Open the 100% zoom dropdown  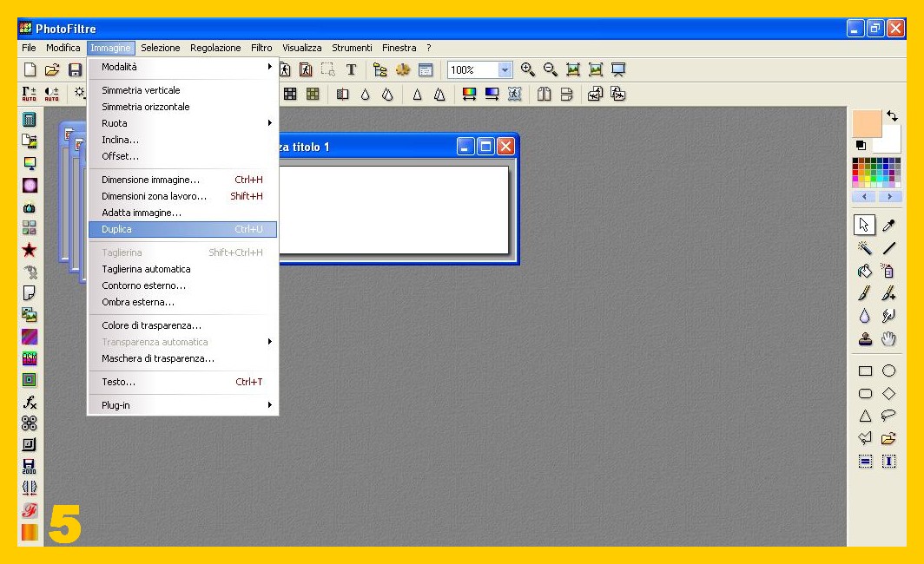[x=505, y=70]
